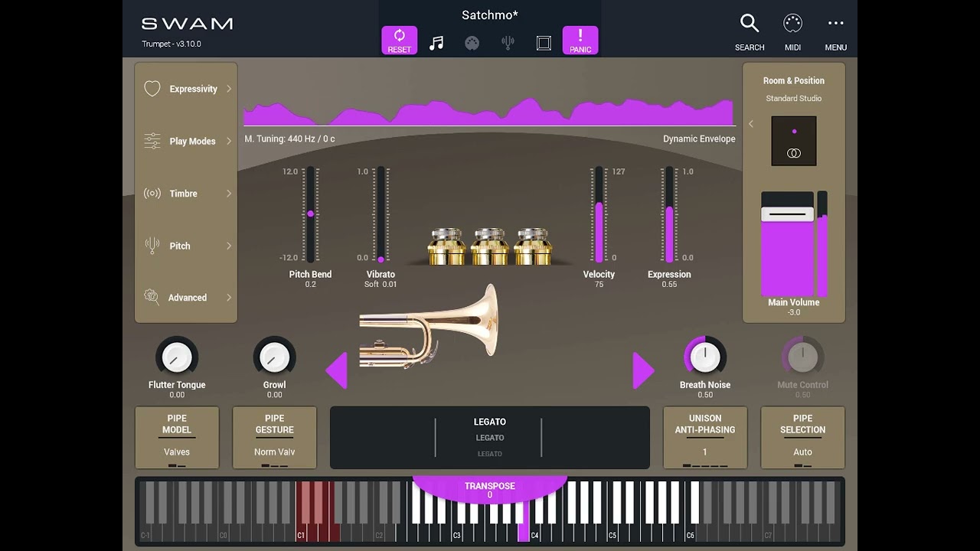The width and height of the screenshot is (980, 551).
Task: Click the tuning fork icon in top toolbar
Action: coord(508,43)
